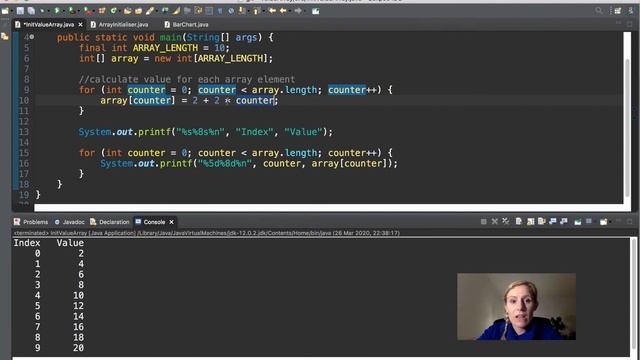Image resolution: width=640 pixels, height=360 pixels.
Task: Click the Coverage launch toolbar icon
Action: pos(71,11)
